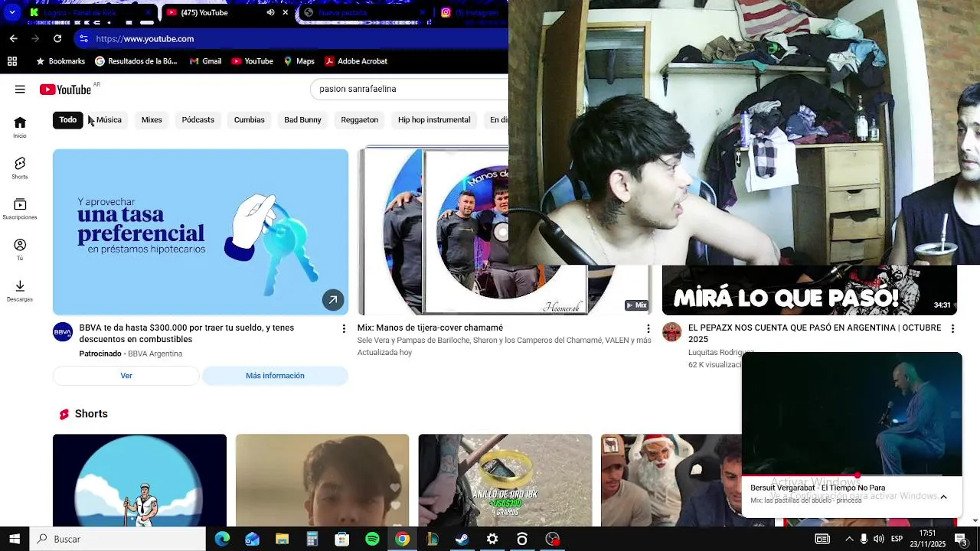Select the Música filter chip
Viewport: 980px width, 551px height.
click(109, 120)
